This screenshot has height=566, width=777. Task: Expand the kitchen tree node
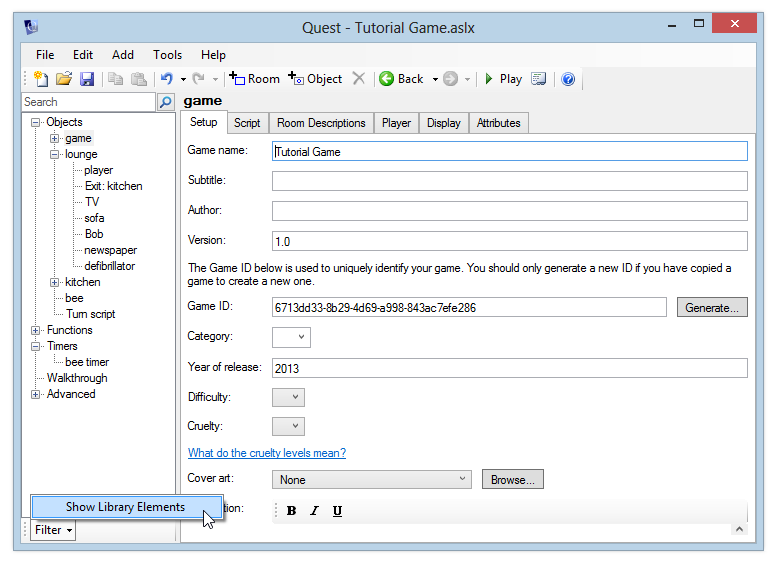tap(55, 282)
